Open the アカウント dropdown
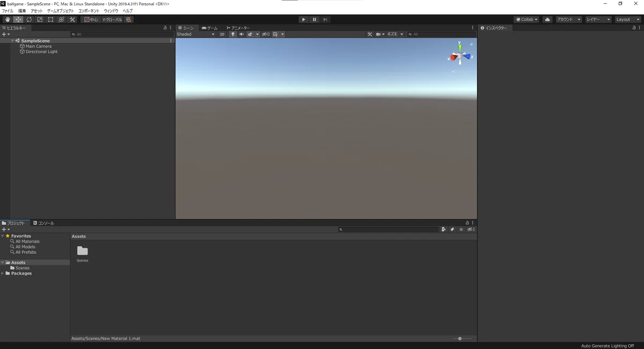 click(x=568, y=19)
